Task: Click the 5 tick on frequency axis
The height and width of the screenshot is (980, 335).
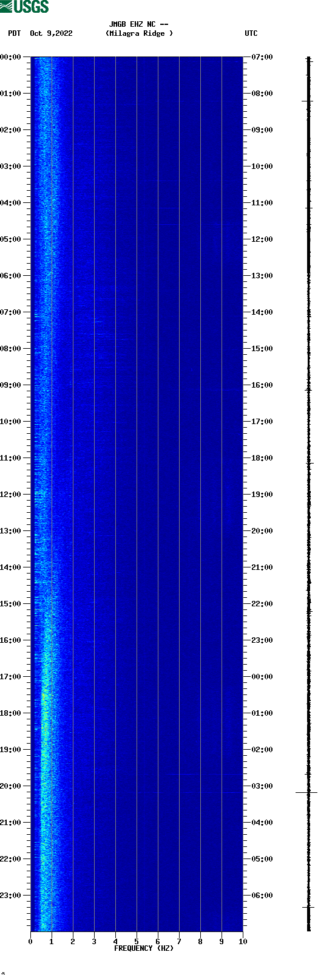Action: [x=137, y=942]
